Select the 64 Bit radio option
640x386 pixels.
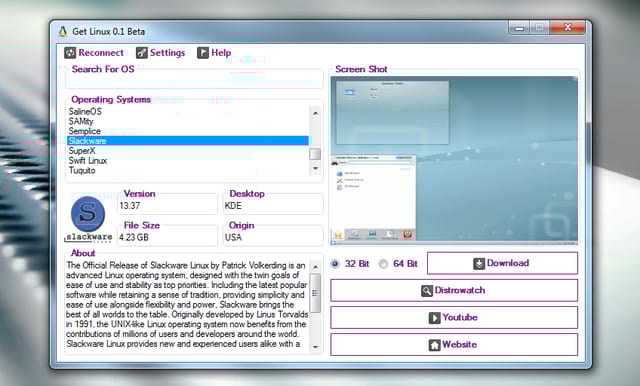point(383,264)
